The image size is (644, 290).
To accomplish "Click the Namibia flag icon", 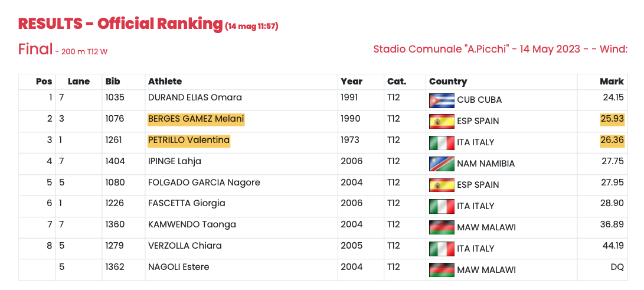I will point(442,164).
